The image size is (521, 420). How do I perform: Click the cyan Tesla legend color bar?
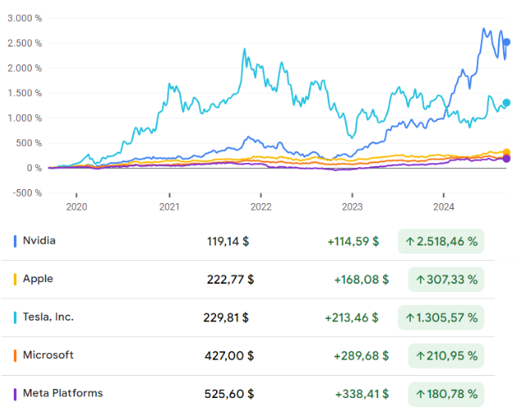[x=15, y=317]
